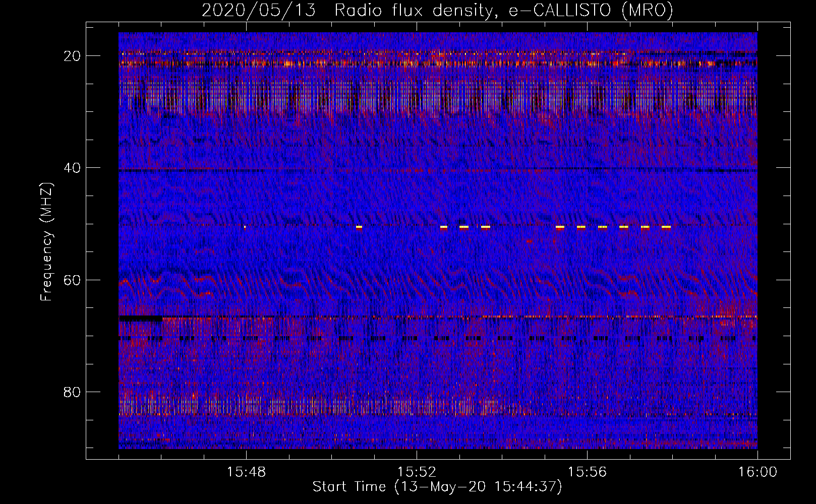Click the 40 MHz frequency tick label
The image size is (816, 504).
(x=73, y=168)
